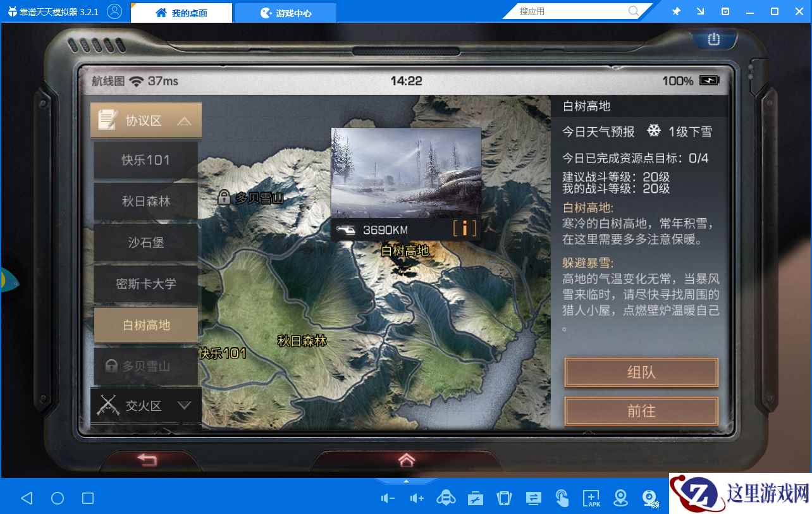The height and width of the screenshot is (514, 812).
Task: Click the Android recent apps square
Action: (88, 498)
